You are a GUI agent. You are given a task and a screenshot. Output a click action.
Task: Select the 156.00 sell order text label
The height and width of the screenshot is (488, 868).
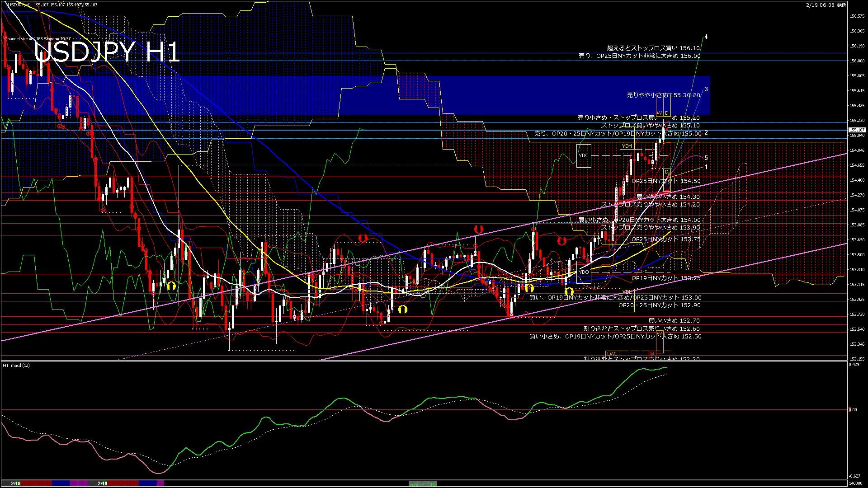639,56
